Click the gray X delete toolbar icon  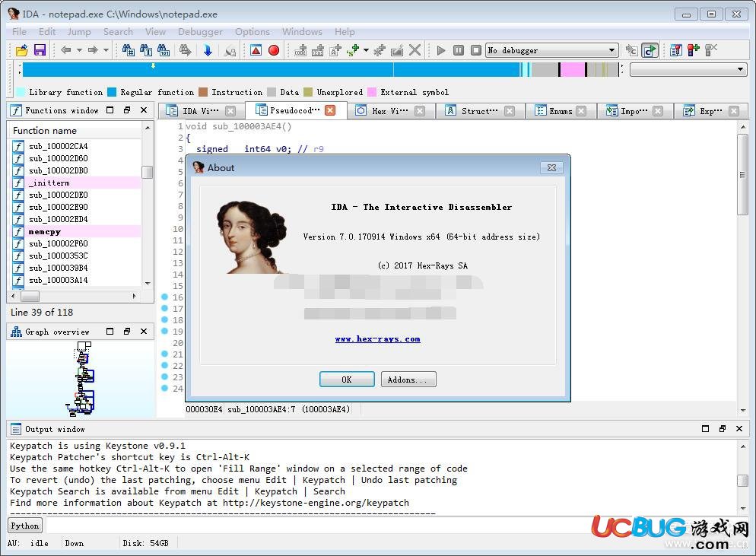(x=415, y=50)
